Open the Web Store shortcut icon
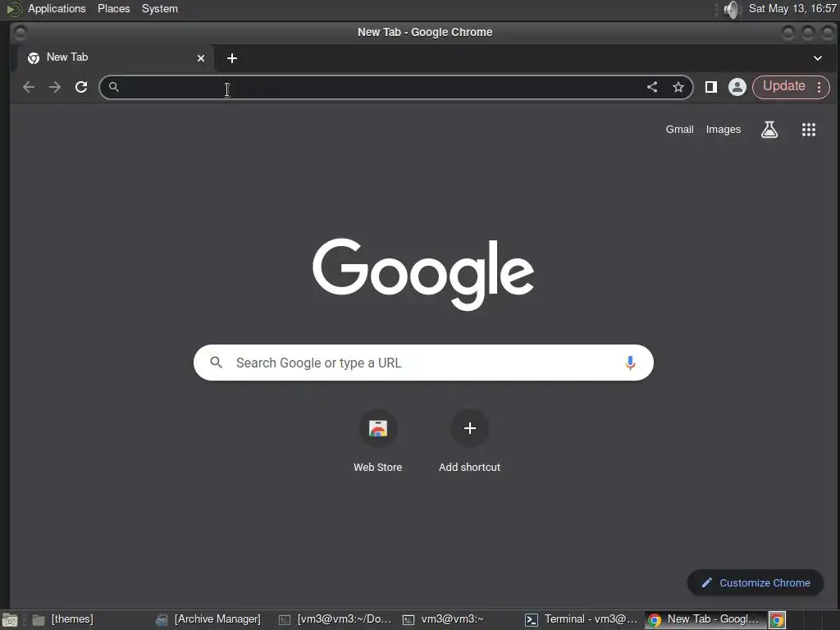This screenshot has height=630, width=840. pos(377,428)
